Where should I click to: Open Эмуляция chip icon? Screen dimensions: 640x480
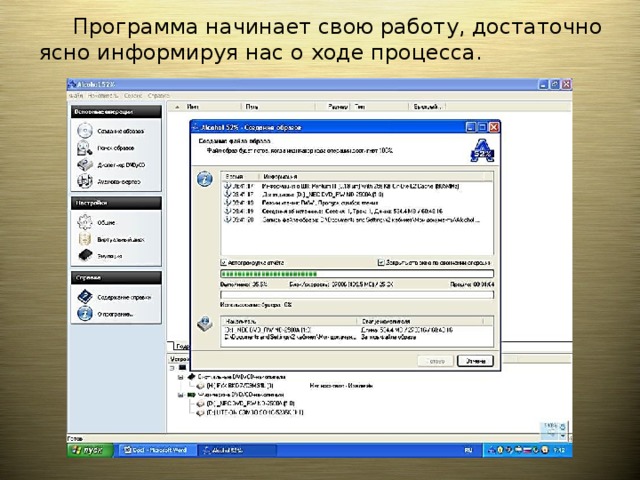(x=85, y=256)
